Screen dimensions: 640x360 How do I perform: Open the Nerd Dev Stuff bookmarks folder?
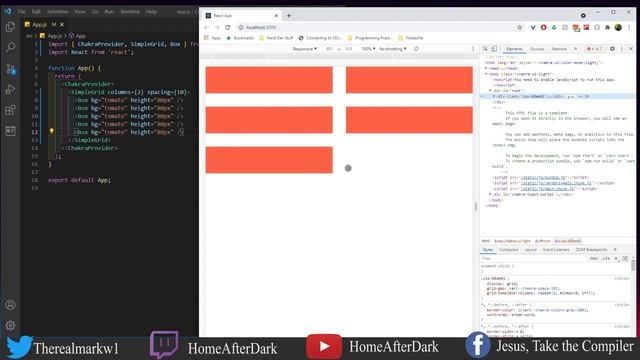coord(276,38)
